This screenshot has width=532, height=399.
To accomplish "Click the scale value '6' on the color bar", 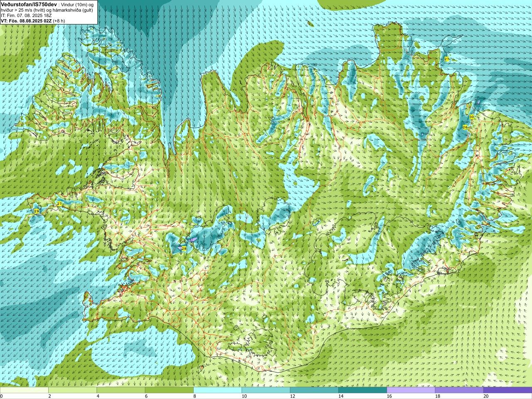I will pos(146,396).
